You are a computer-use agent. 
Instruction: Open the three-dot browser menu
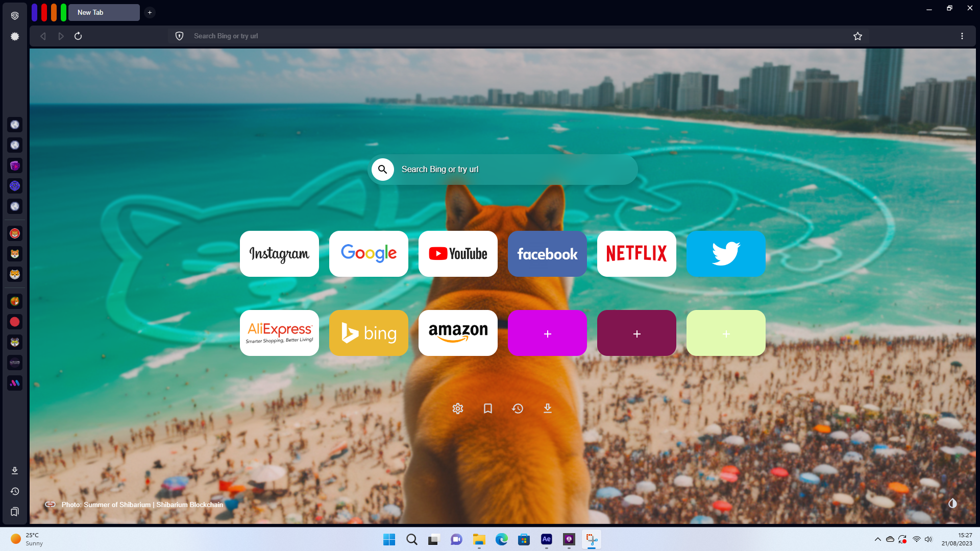click(962, 36)
